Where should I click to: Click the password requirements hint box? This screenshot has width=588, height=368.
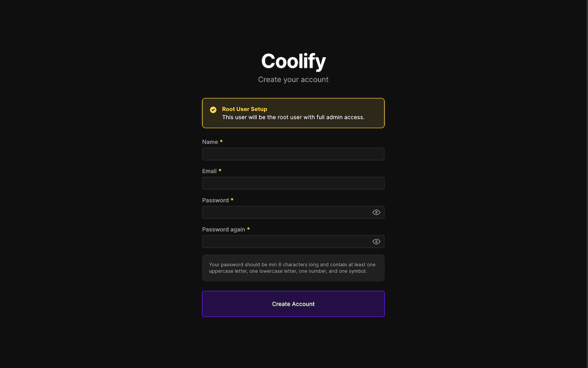click(293, 268)
